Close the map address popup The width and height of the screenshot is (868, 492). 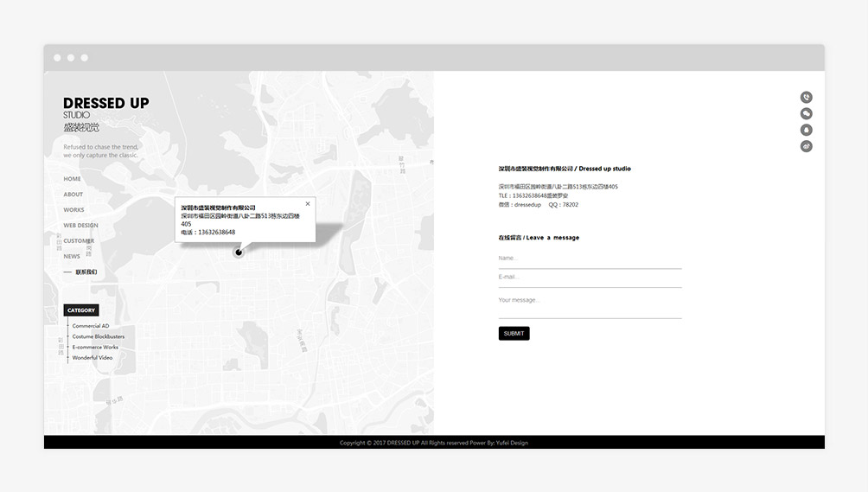pyautogui.click(x=308, y=204)
